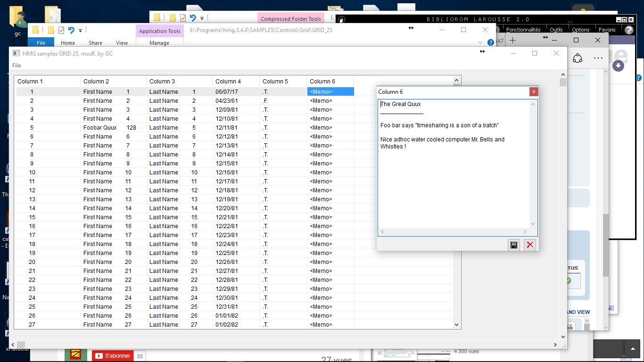Save the Column 6 memo with floppy icon
The height and width of the screenshot is (362, 644).
[x=514, y=245]
